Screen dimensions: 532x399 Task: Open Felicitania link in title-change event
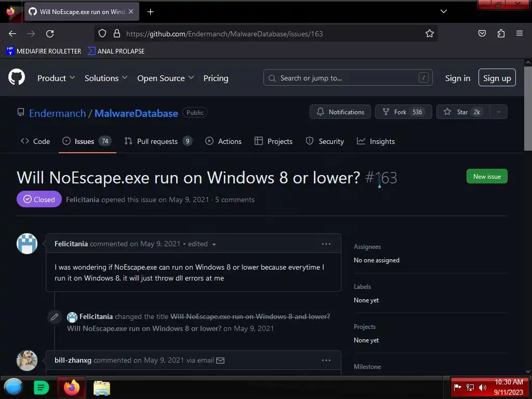96,316
